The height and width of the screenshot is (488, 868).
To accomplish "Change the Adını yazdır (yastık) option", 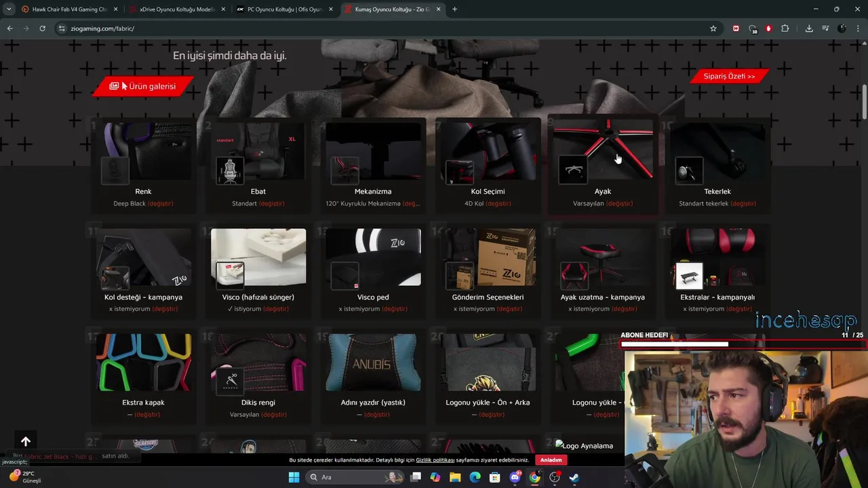I will [377, 414].
